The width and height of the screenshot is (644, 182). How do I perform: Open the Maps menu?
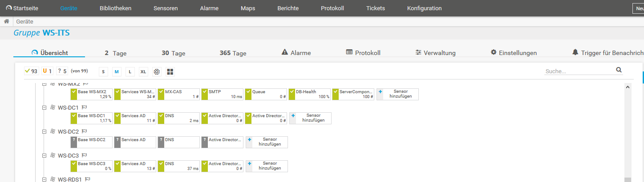click(248, 8)
